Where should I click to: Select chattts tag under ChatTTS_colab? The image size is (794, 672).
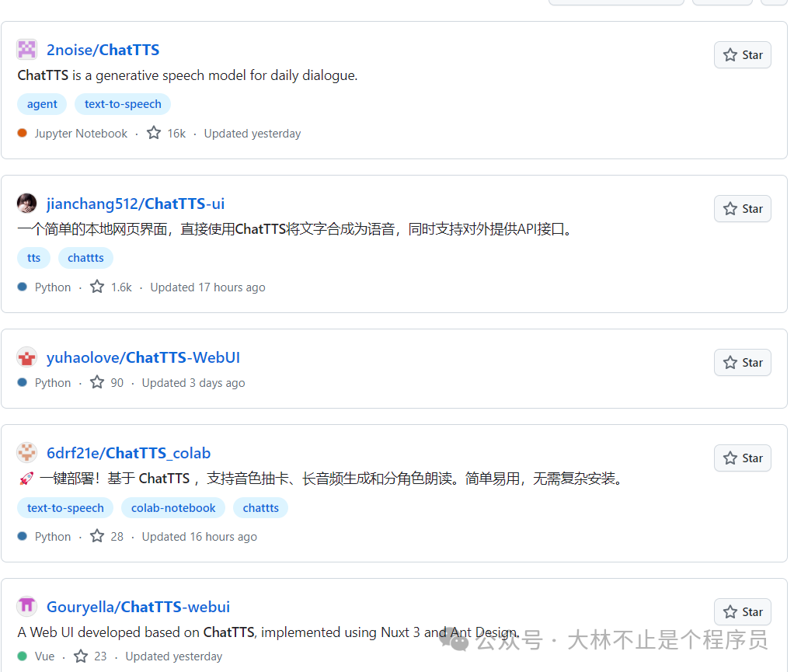[260, 508]
